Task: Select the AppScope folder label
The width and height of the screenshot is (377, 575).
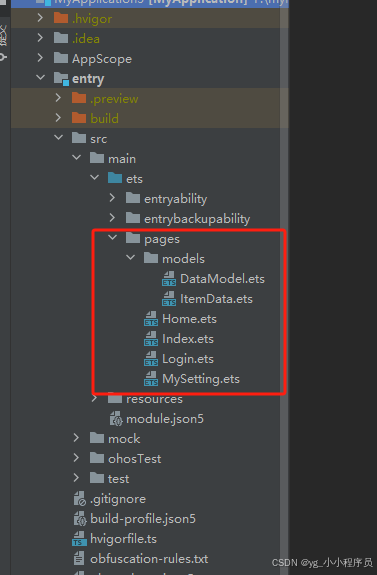Action: tap(102, 59)
